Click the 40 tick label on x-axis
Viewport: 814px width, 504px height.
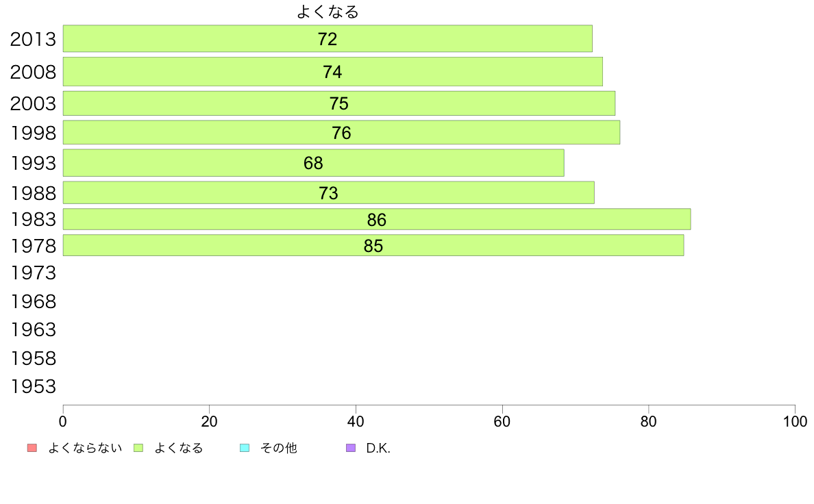pos(356,421)
